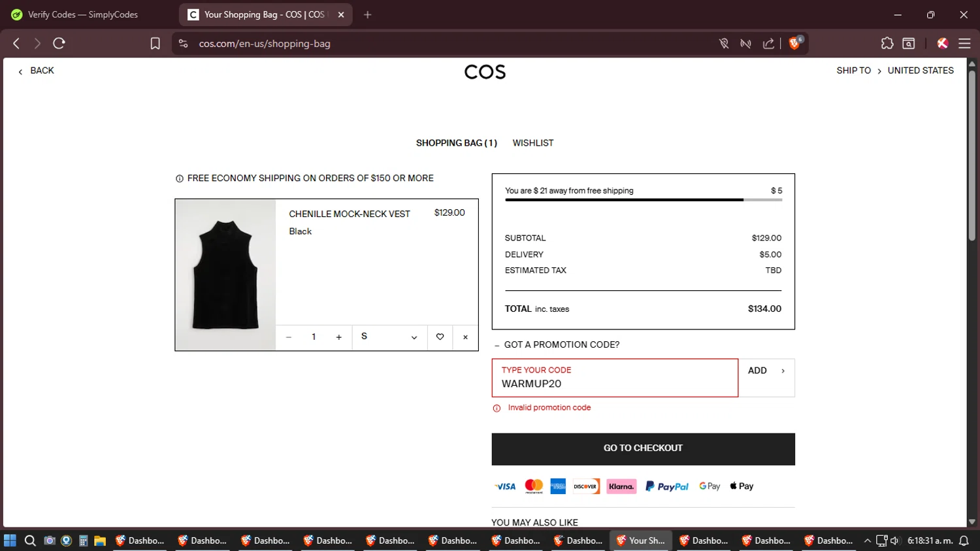Go back with the browser back arrow
The height and width of the screenshot is (551, 980).
tap(16, 43)
